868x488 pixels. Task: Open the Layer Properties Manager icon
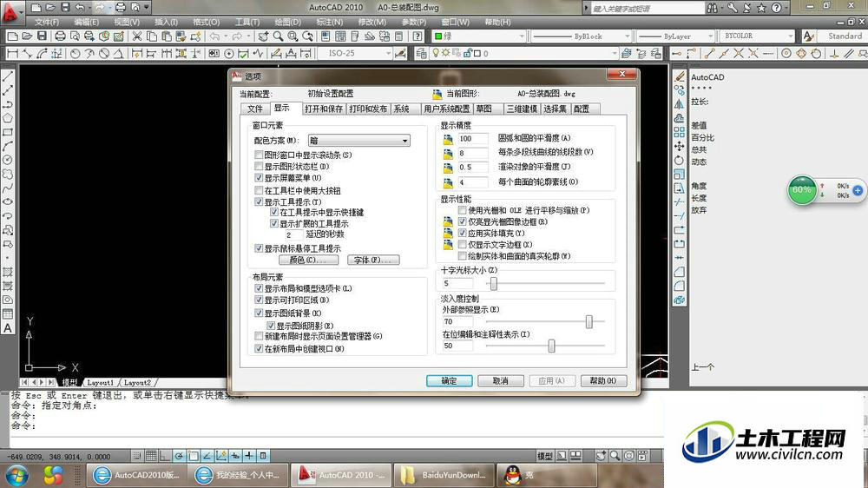pos(421,53)
